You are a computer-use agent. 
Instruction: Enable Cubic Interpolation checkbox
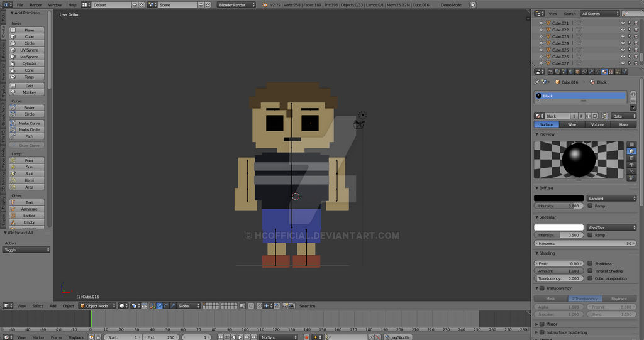click(590, 278)
